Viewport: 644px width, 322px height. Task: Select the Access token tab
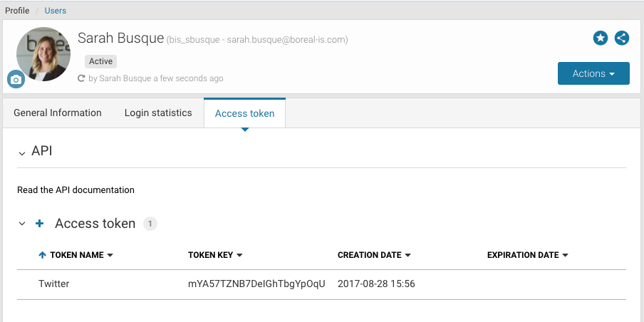tap(244, 113)
